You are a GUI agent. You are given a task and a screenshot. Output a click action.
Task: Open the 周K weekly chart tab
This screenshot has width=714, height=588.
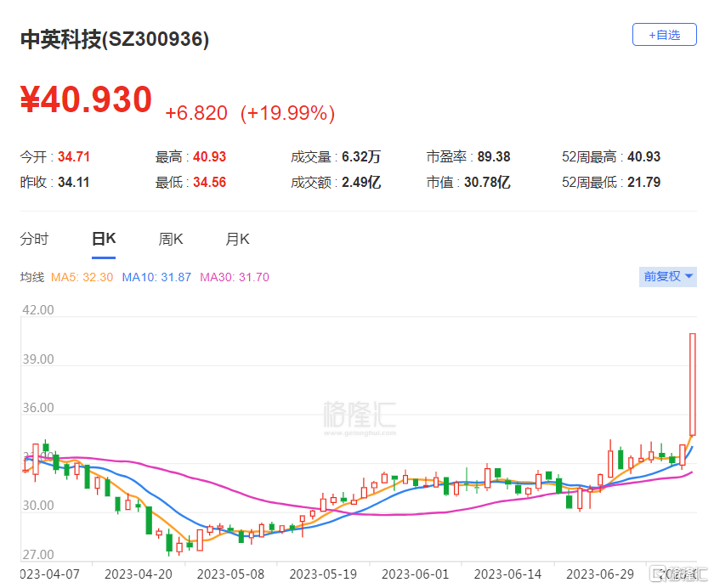coord(171,239)
